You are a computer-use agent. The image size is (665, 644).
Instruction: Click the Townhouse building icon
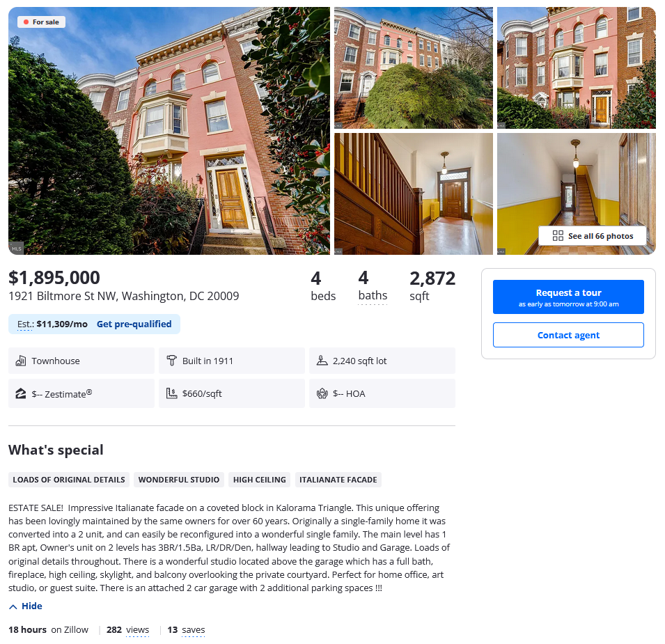pyautogui.click(x=21, y=361)
